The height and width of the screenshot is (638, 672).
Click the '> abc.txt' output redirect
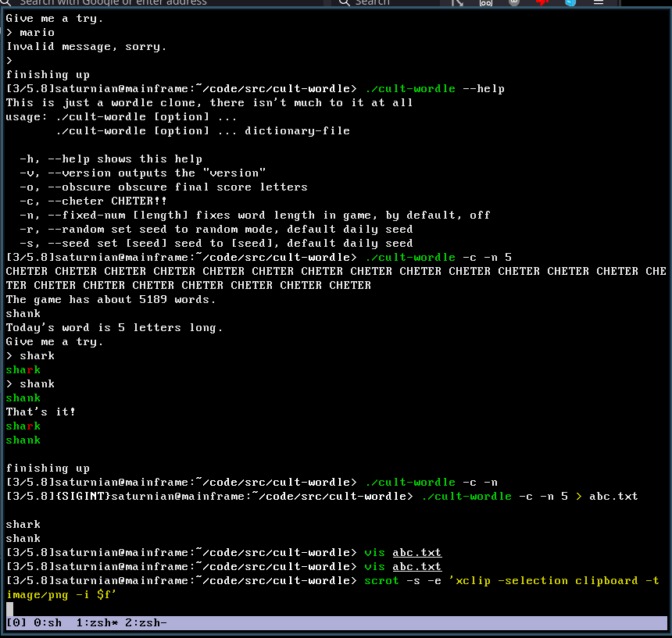click(x=607, y=497)
